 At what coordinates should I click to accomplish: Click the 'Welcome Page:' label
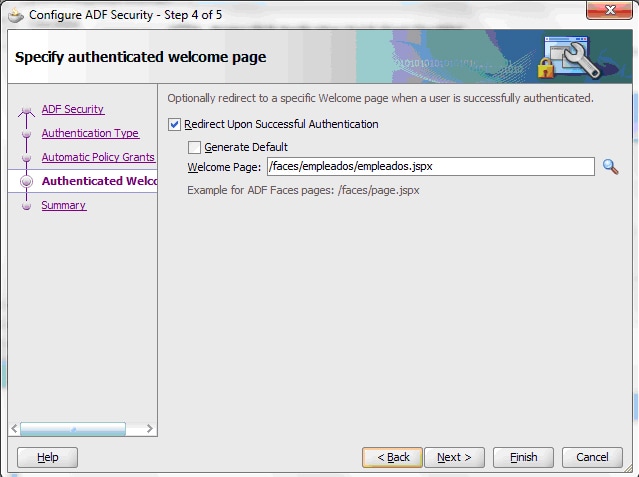click(224, 167)
